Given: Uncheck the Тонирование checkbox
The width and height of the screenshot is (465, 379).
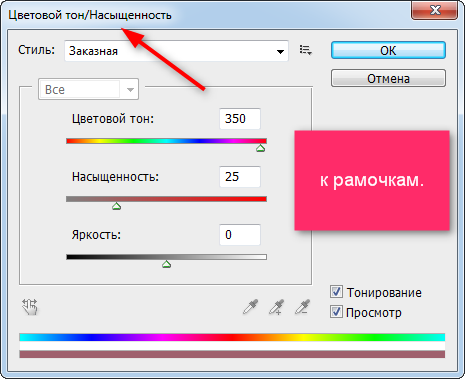Looking at the screenshot, I should click(x=336, y=292).
